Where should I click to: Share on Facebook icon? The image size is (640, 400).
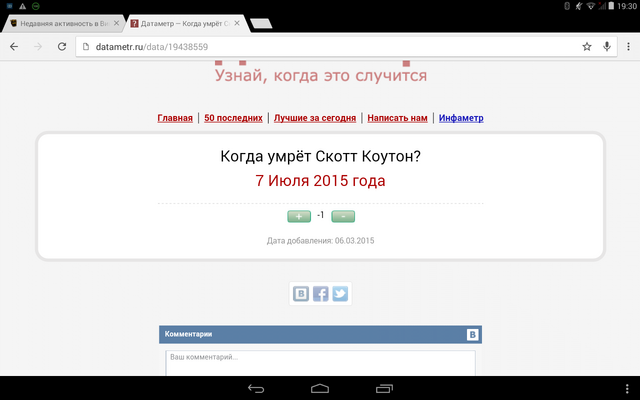320,293
